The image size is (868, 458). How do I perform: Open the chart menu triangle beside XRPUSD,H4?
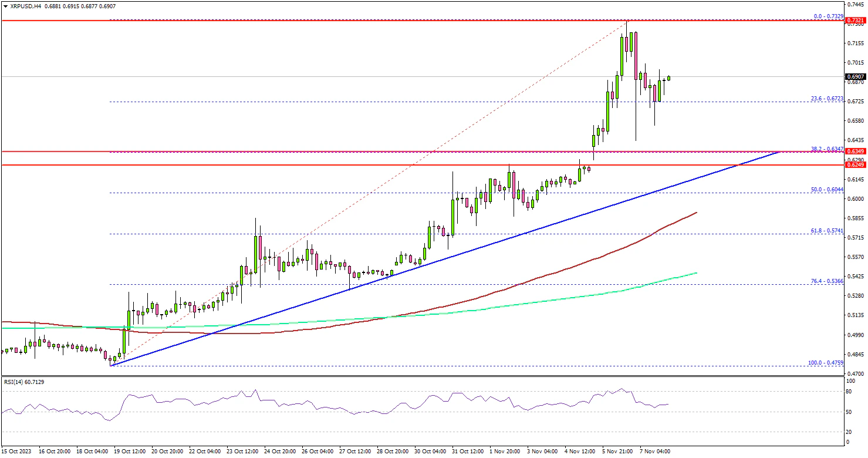(6, 6)
